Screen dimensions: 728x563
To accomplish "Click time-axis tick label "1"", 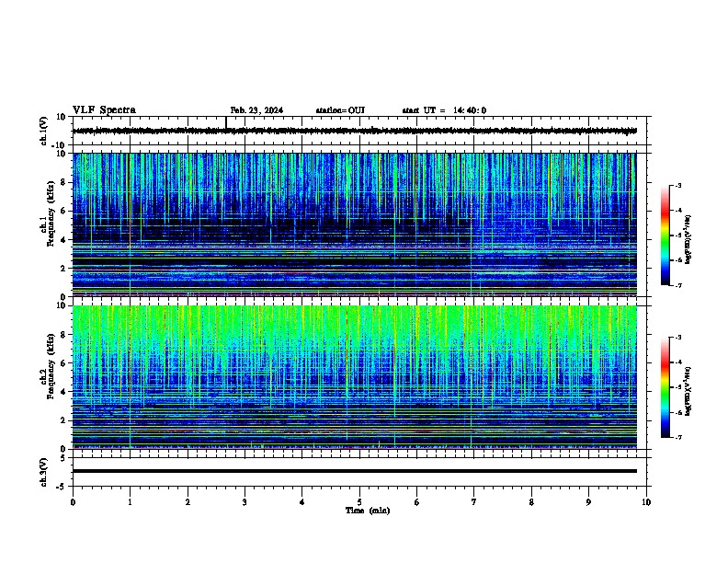I will click(130, 502).
